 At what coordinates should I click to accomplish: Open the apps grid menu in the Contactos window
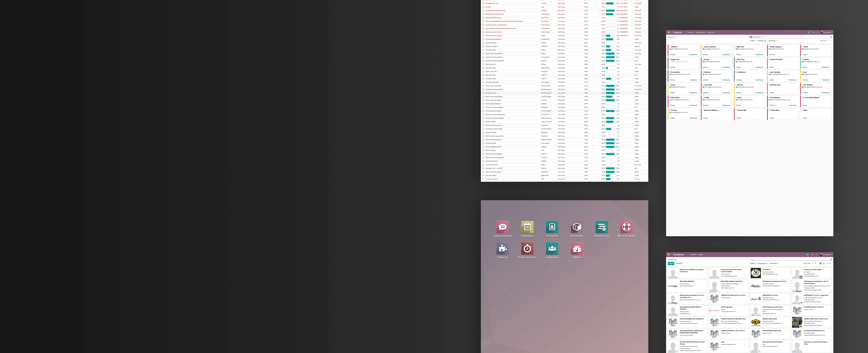(x=669, y=254)
